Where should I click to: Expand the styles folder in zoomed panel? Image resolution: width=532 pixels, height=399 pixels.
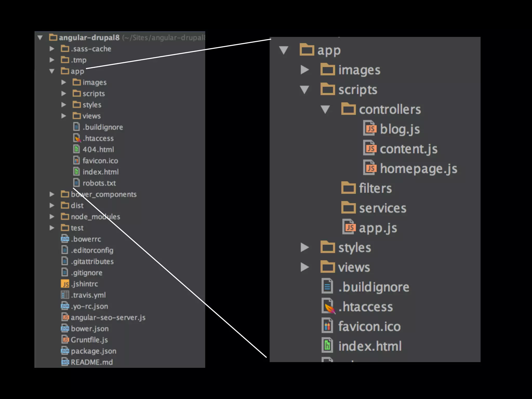pyautogui.click(x=304, y=247)
